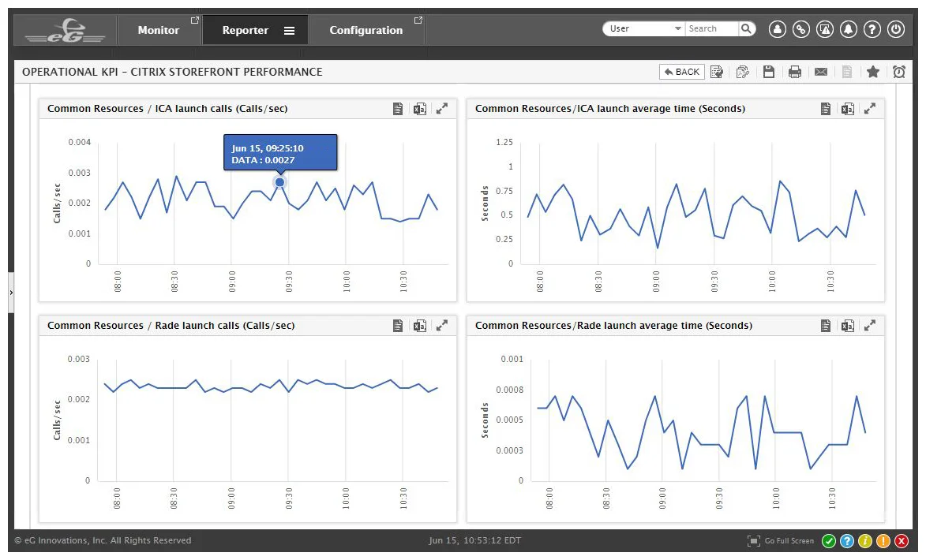Click the blue question status icon
926x560 pixels.
tap(847, 541)
